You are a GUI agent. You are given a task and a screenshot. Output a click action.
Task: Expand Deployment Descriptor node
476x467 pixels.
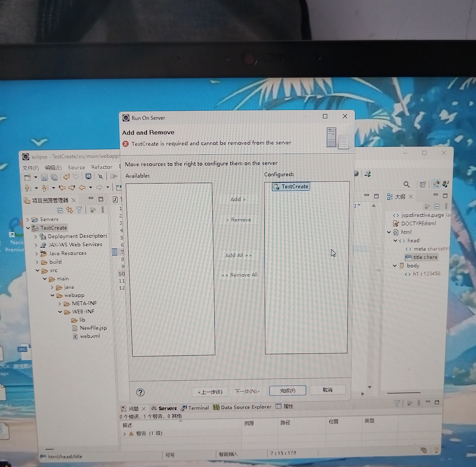tap(36, 237)
